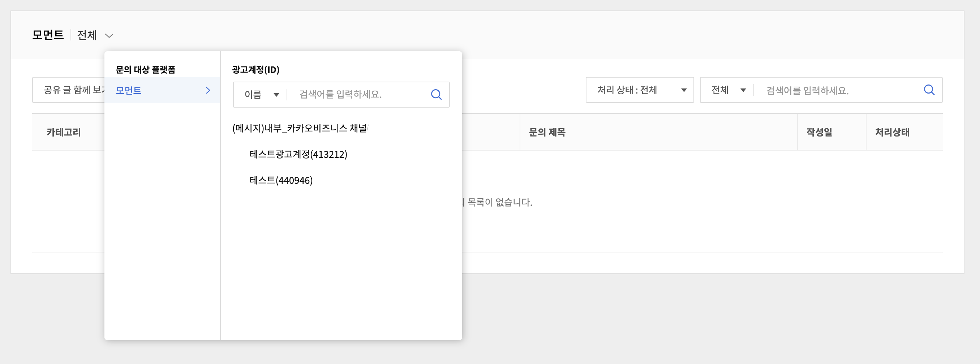Click the 처리상태 column header
Image resolution: width=980 pixels, height=364 pixels.
coord(892,132)
